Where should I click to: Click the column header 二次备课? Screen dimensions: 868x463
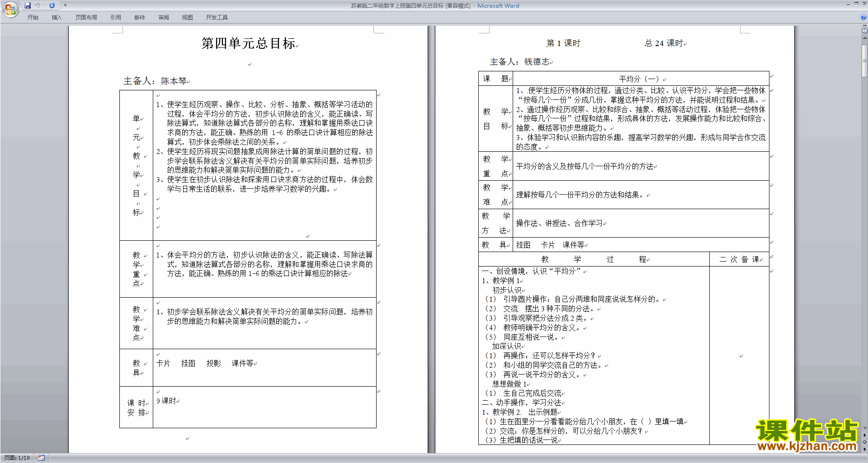tap(740, 259)
